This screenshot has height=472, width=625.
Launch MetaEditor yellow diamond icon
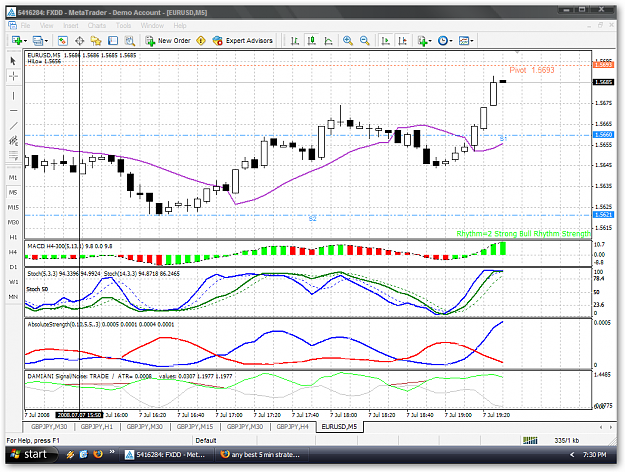[x=201, y=41]
